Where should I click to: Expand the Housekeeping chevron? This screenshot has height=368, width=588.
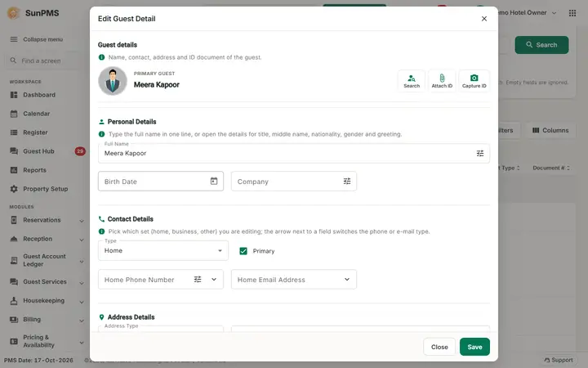[82, 301]
